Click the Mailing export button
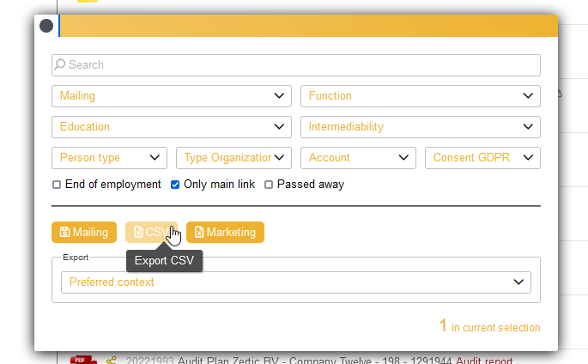Viewport: 588px width, 364px height. point(83,233)
